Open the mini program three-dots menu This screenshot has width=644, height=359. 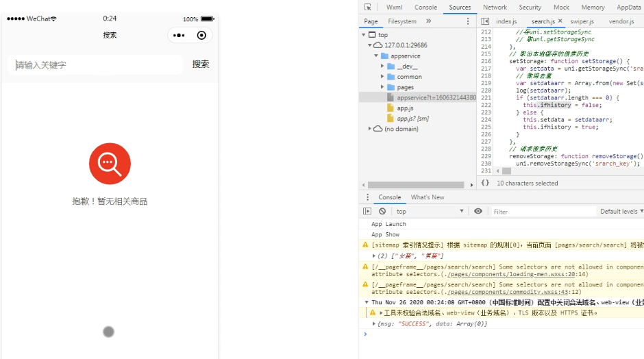click(179, 36)
